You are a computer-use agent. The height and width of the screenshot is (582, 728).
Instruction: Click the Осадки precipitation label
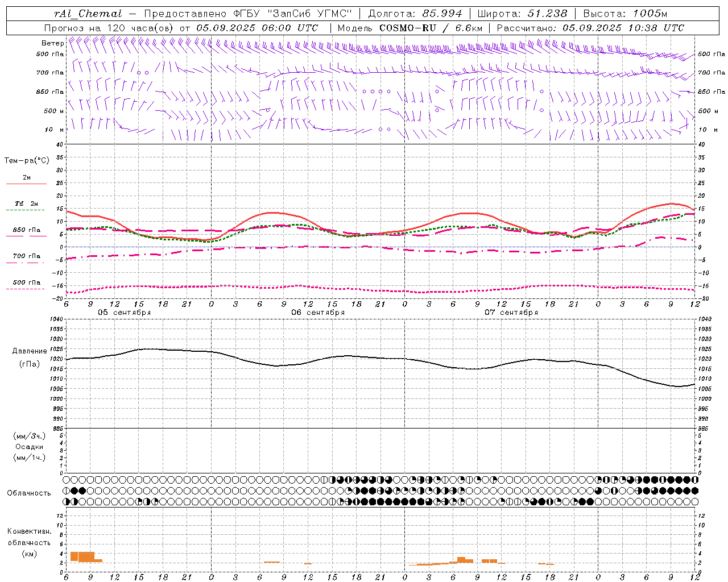[30, 447]
